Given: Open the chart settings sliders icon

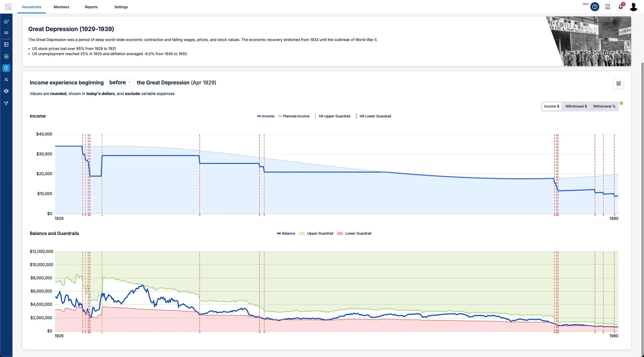Looking at the screenshot, I should (618, 83).
